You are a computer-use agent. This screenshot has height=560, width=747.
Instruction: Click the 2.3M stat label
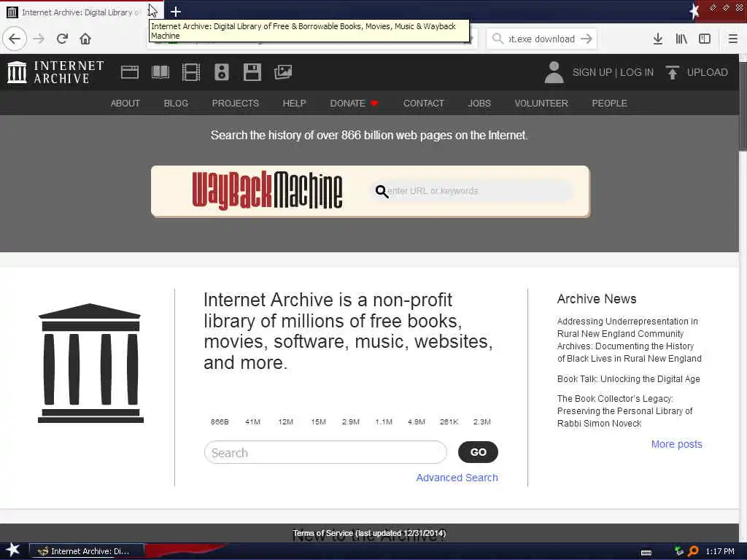pyautogui.click(x=481, y=422)
